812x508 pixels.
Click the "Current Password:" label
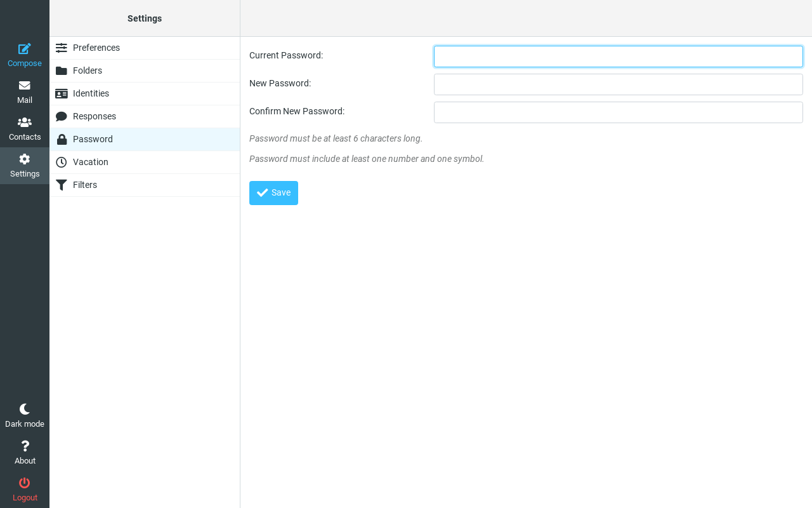coord(286,55)
